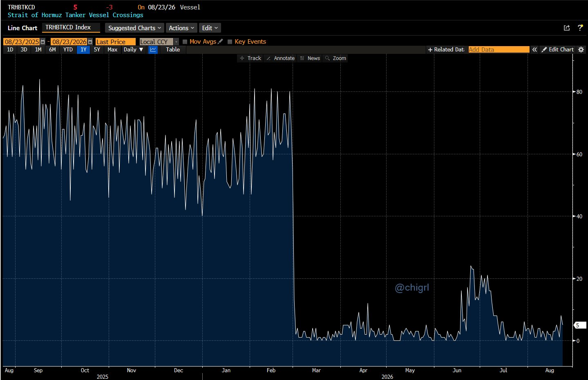The width and height of the screenshot is (588, 380).
Task: Click the Related Data button
Action: [446, 49]
